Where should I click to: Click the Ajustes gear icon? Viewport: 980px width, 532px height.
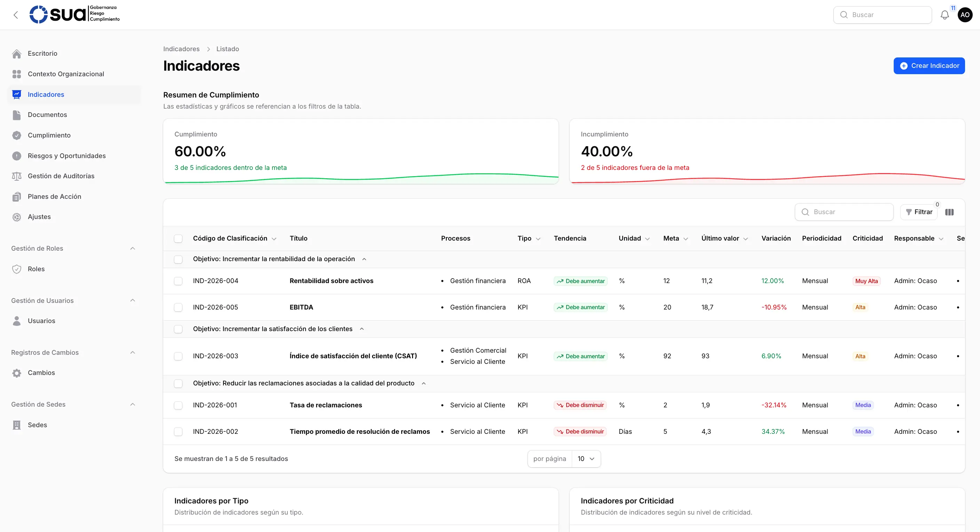[x=17, y=217]
